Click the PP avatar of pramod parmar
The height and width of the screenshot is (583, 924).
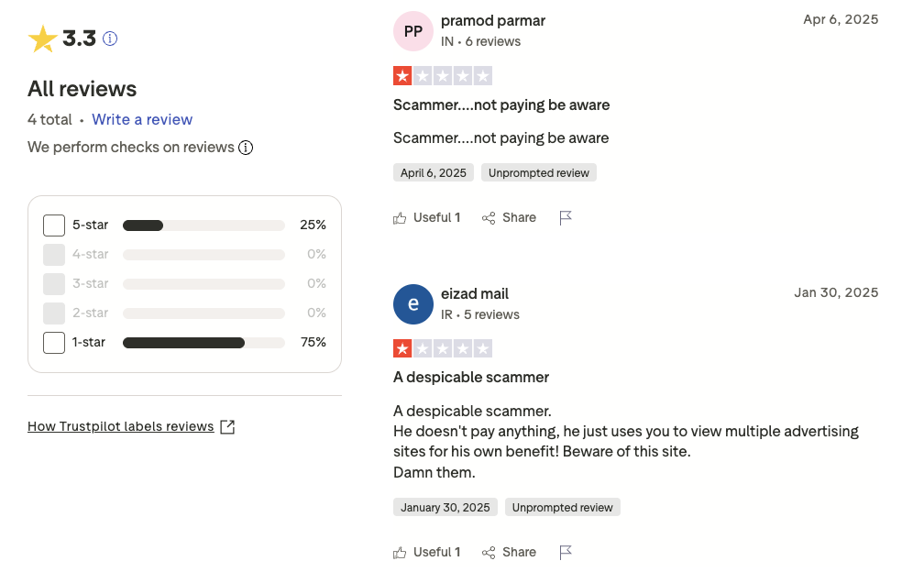pos(413,31)
